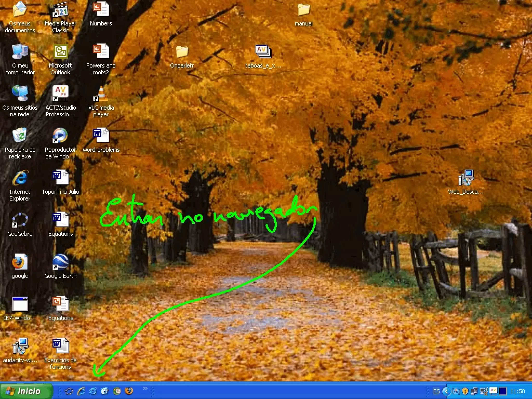Click the disconnected wireless network tray icon
Image resolution: width=532 pixels, height=399 pixels.
point(484,391)
